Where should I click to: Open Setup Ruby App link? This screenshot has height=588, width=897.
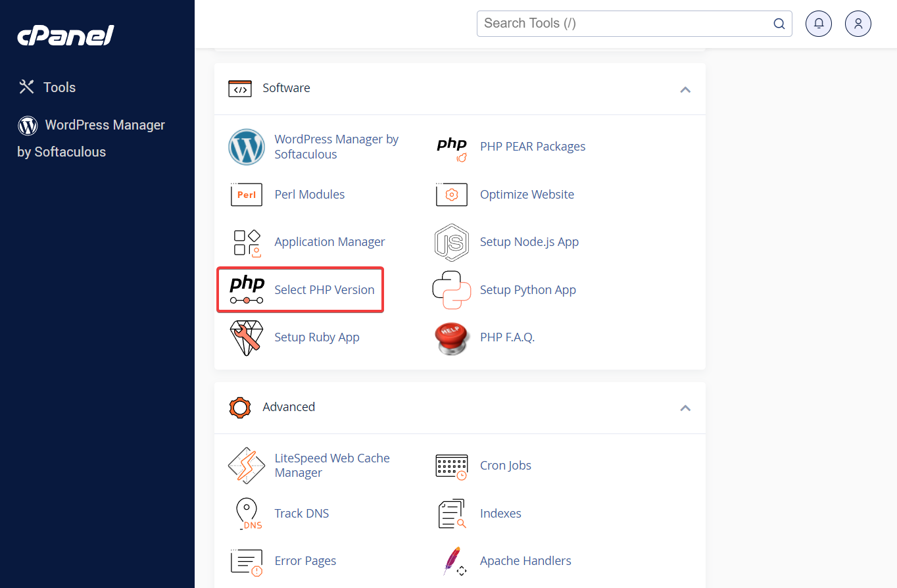click(317, 337)
